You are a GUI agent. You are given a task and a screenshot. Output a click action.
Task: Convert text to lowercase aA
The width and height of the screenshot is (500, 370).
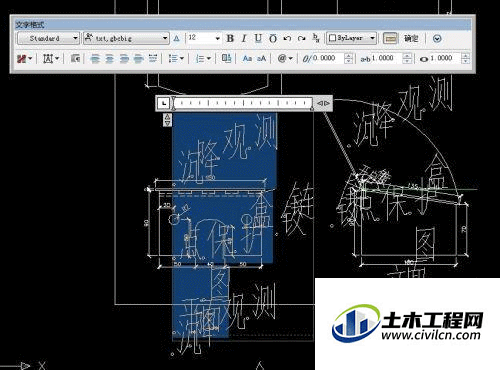(x=261, y=59)
